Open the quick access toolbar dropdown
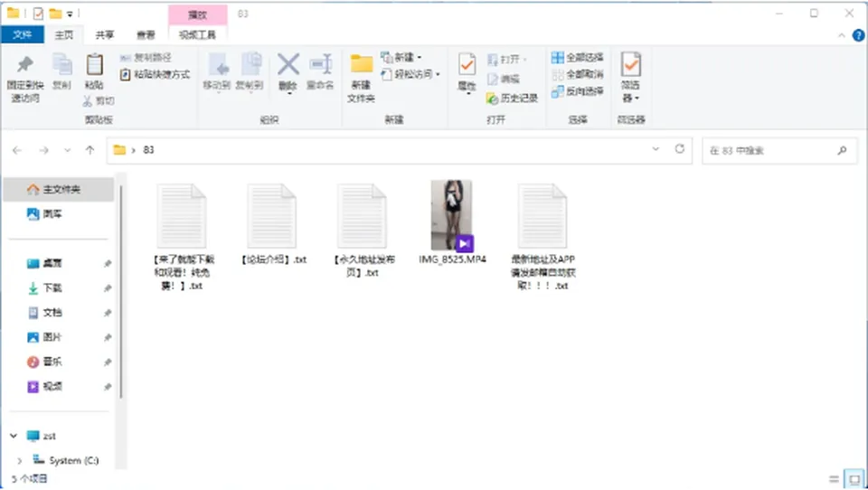Image resolution: width=868 pixels, height=490 pixels. (x=71, y=14)
